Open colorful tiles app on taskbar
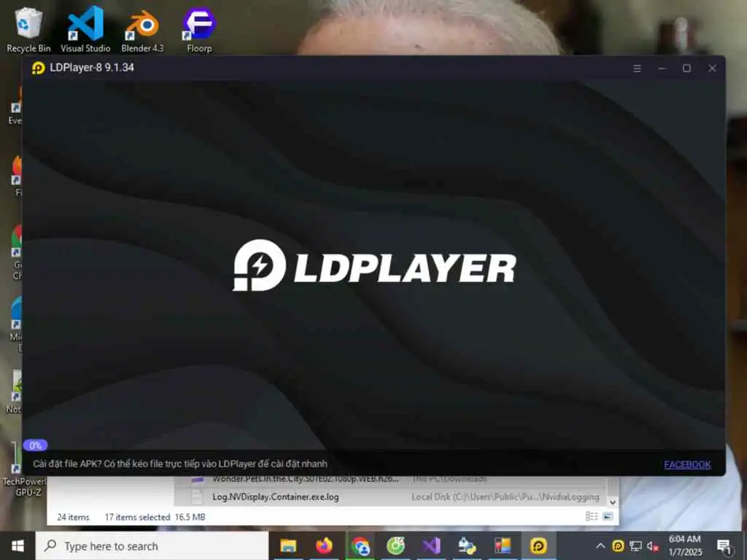Viewport: 747px width, 560px height. click(x=503, y=545)
